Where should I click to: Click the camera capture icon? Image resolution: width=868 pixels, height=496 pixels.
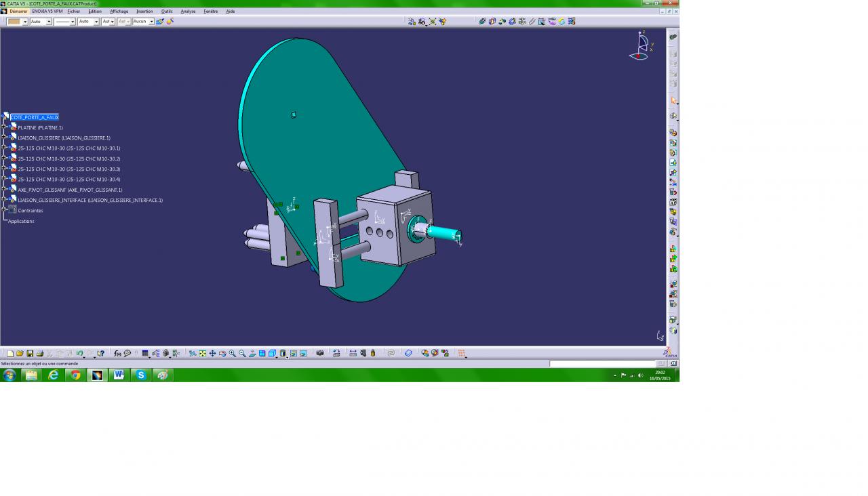coord(320,353)
